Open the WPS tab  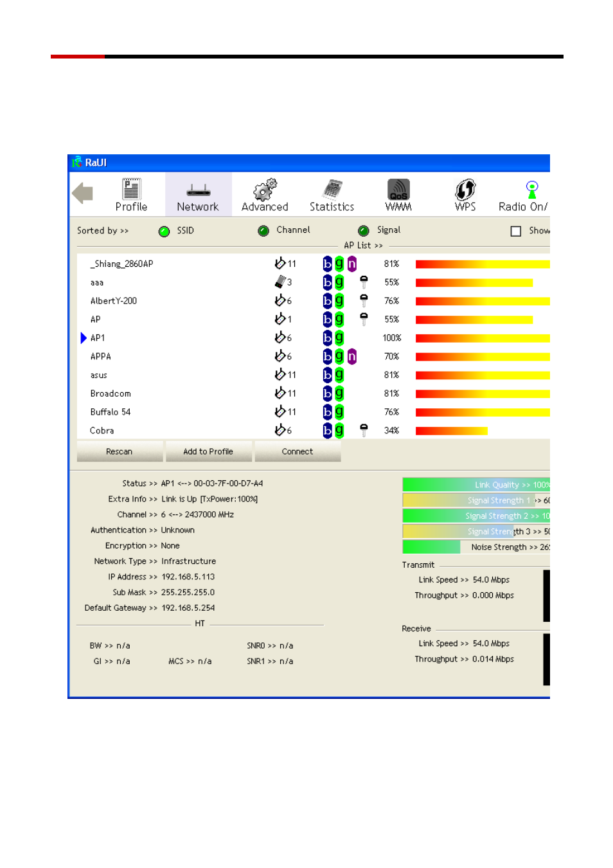465,195
